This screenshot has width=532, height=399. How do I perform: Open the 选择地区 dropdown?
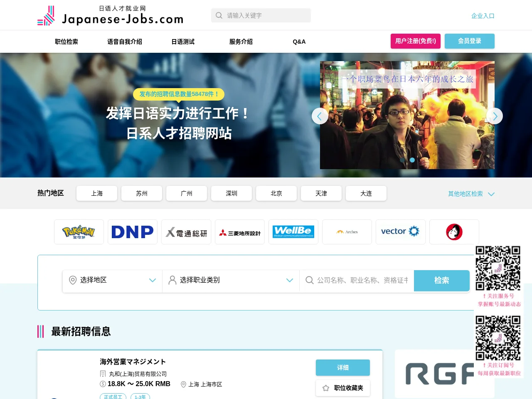(113, 280)
